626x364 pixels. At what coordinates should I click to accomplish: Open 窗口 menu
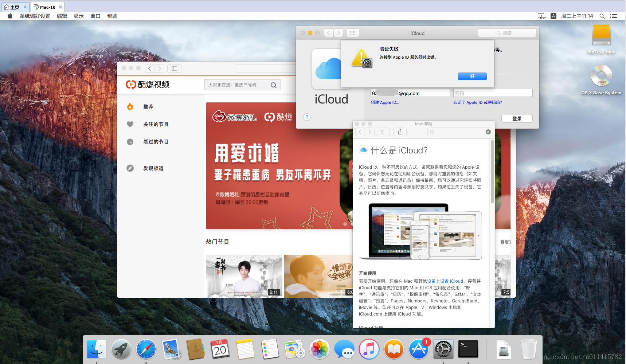coord(95,16)
